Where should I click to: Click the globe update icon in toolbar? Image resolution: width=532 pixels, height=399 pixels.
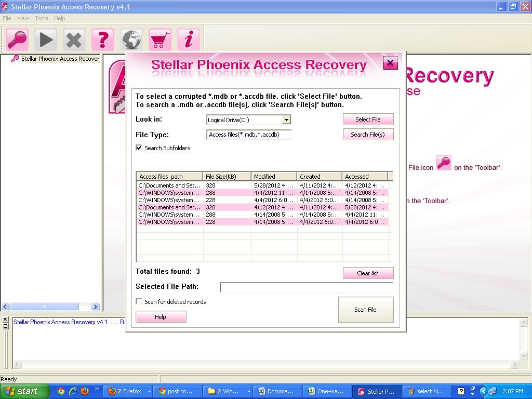131,39
